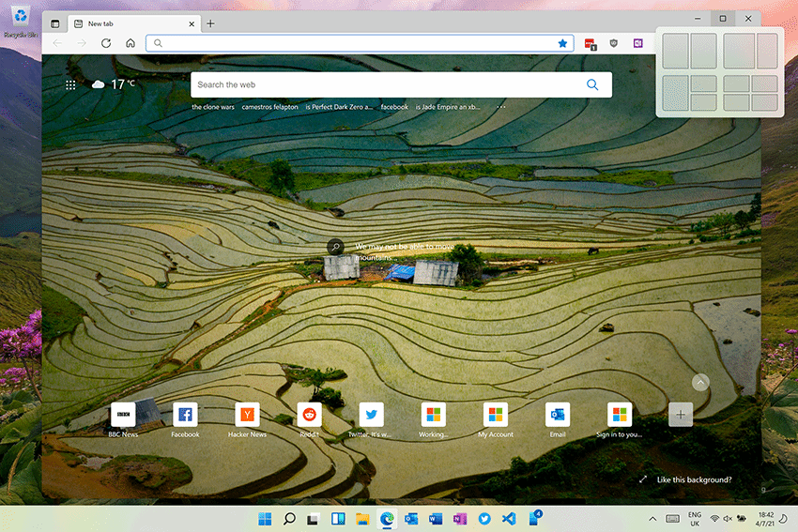Expand more trending searches with ellipsis

(501, 107)
